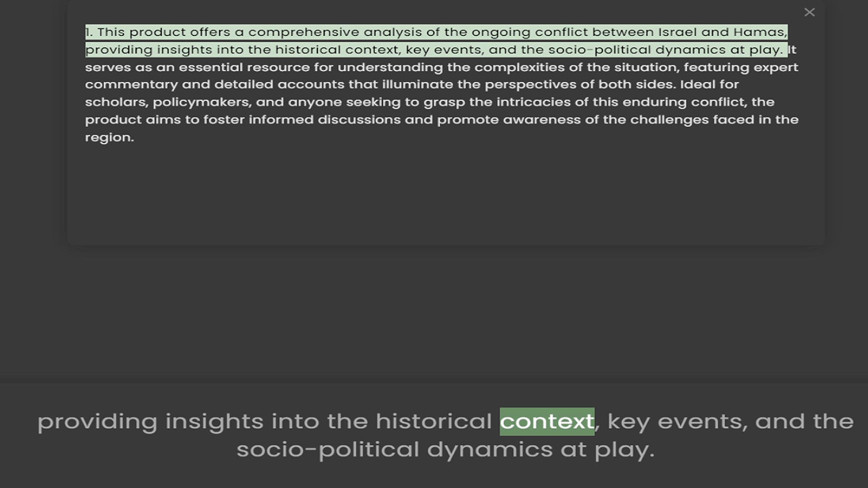Click the word "policymakers" in the text
Image resolution: width=868 pixels, height=488 pixels.
pyautogui.click(x=201, y=102)
